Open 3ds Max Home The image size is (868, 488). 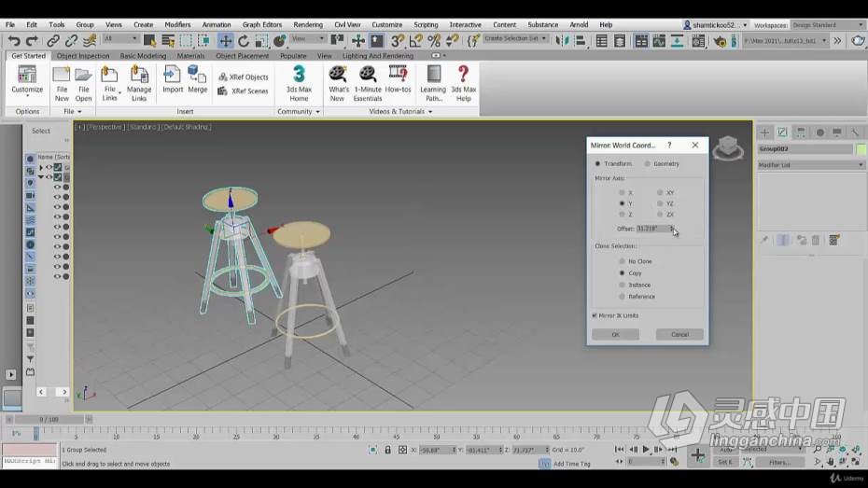tap(299, 84)
